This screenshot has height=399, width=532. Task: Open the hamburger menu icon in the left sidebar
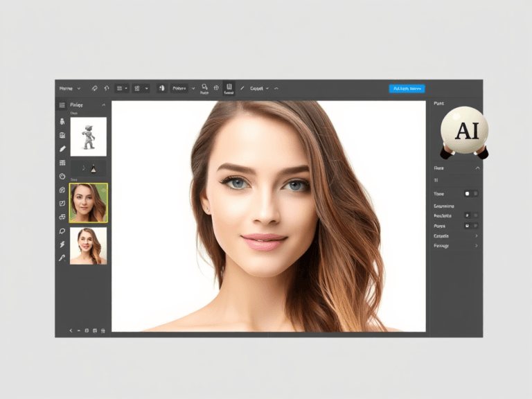point(62,105)
